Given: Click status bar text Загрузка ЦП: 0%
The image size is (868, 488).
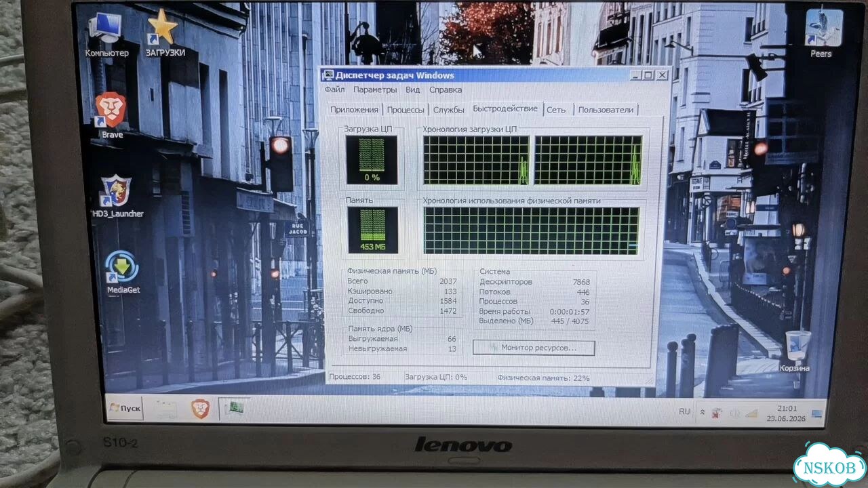Looking at the screenshot, I should pos(436,377).
